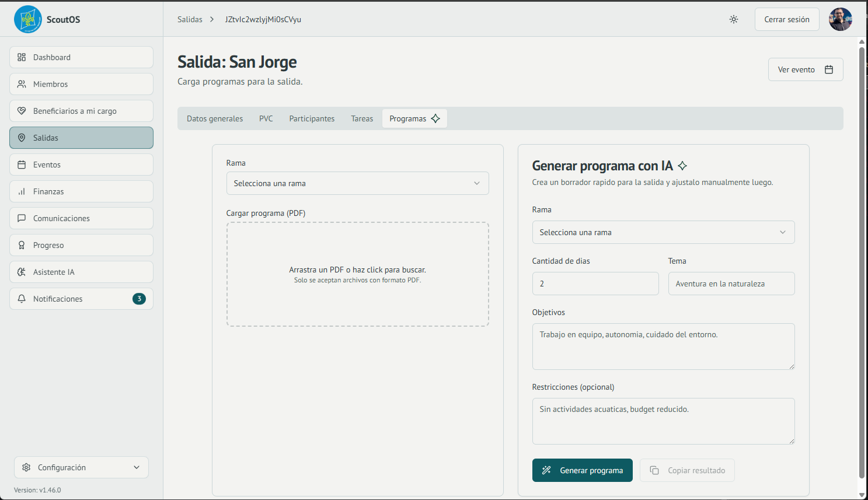The height and width of the screenshot is (500, 868).
Task: Expand the Configuración menu
Action: (81, 467)
